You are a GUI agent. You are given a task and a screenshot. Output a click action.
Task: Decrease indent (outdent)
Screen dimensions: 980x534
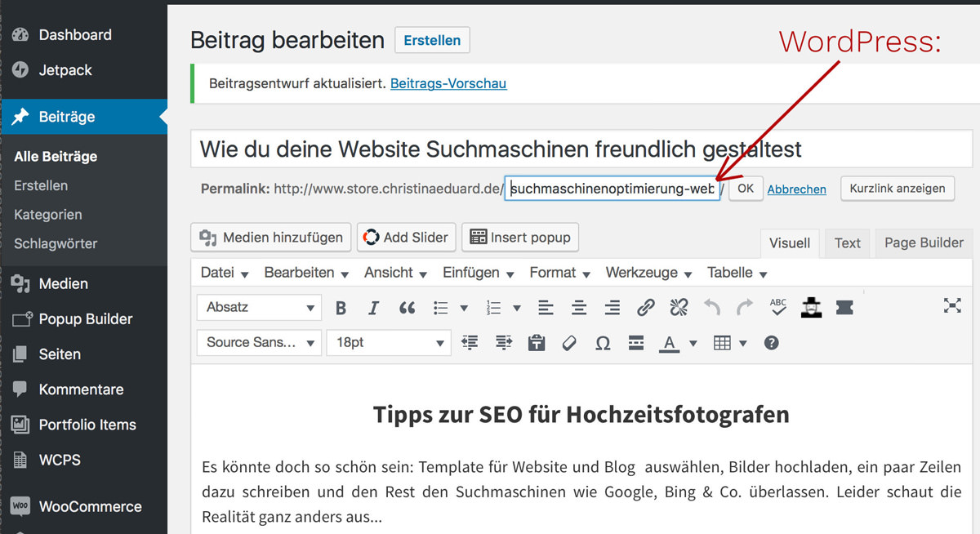(470, 343)
